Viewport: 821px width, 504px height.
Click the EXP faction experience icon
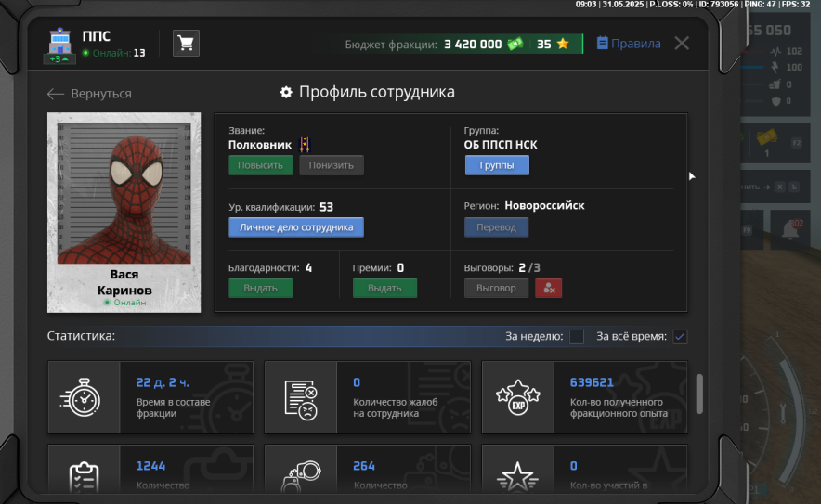point(518,397)
